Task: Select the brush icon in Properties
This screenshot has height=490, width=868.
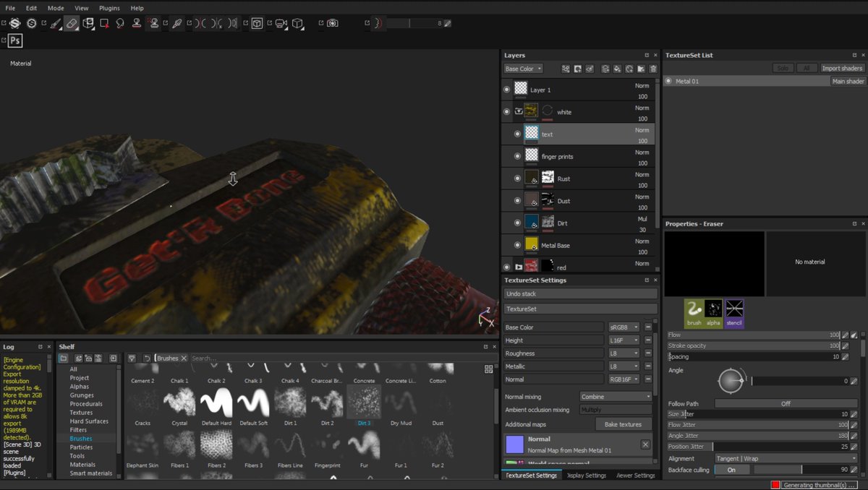Action: click(x=694, y=314)
